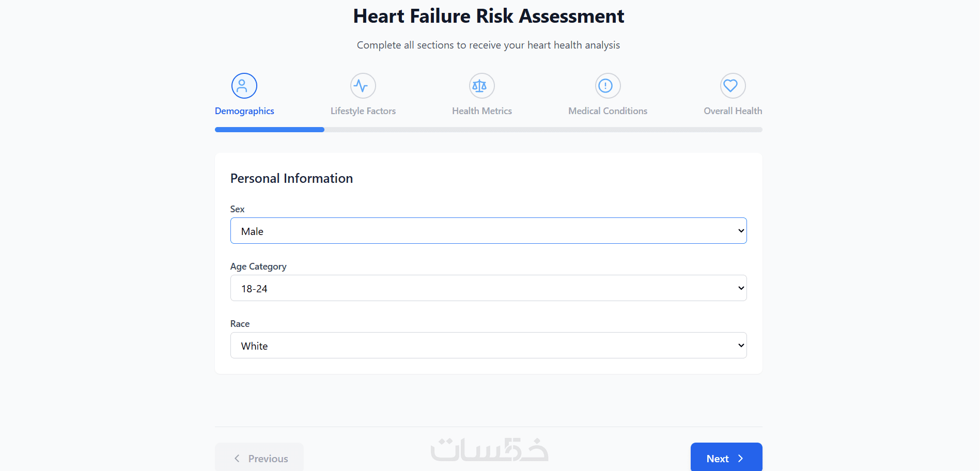Click the Overall Health heart icon

coord(733,86)
